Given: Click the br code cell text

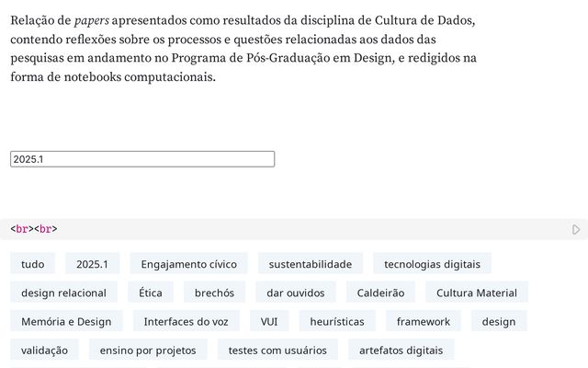Looking at the screenshot, I should (x=34, y=229).
